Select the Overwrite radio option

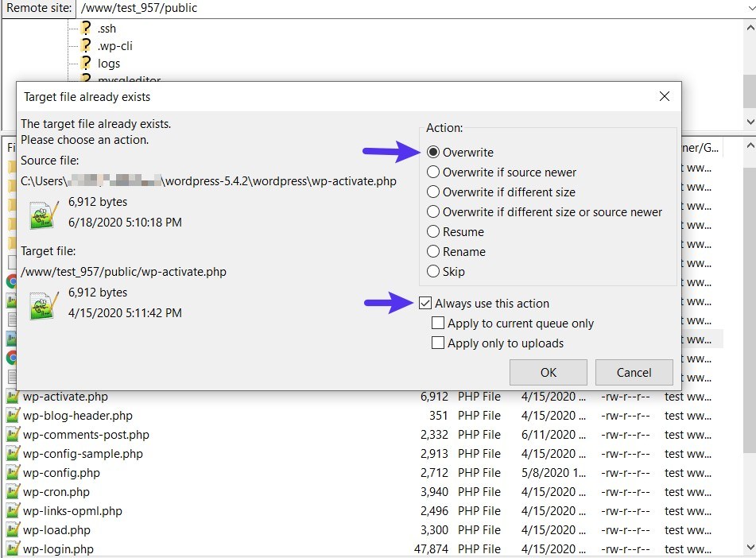(x=433, y=153)
